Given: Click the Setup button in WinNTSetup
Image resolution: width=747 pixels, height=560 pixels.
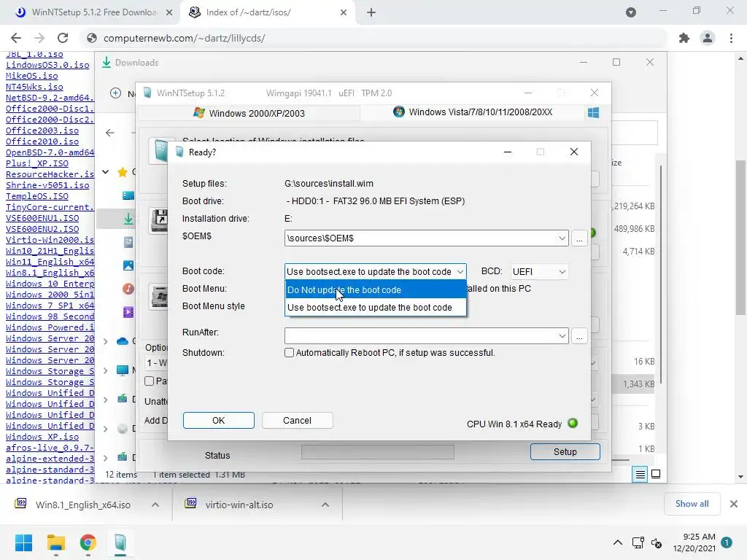Looking at the screenshot, I should (565, 452).
